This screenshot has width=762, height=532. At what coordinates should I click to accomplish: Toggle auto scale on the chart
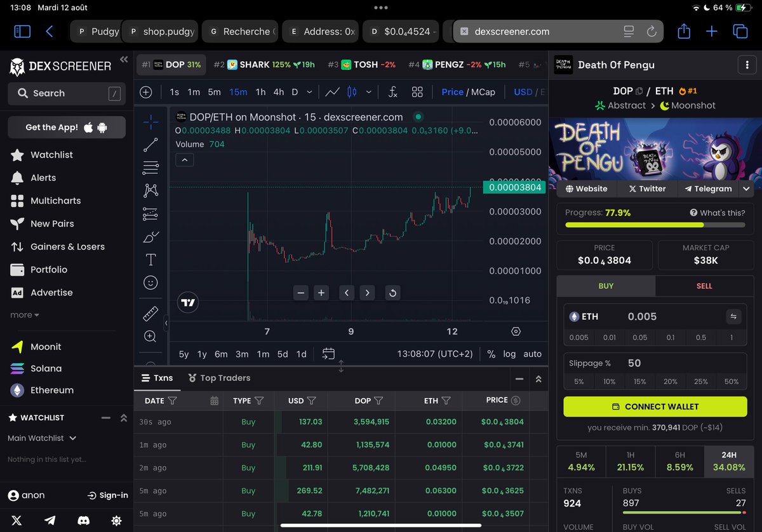coord(532,354)
